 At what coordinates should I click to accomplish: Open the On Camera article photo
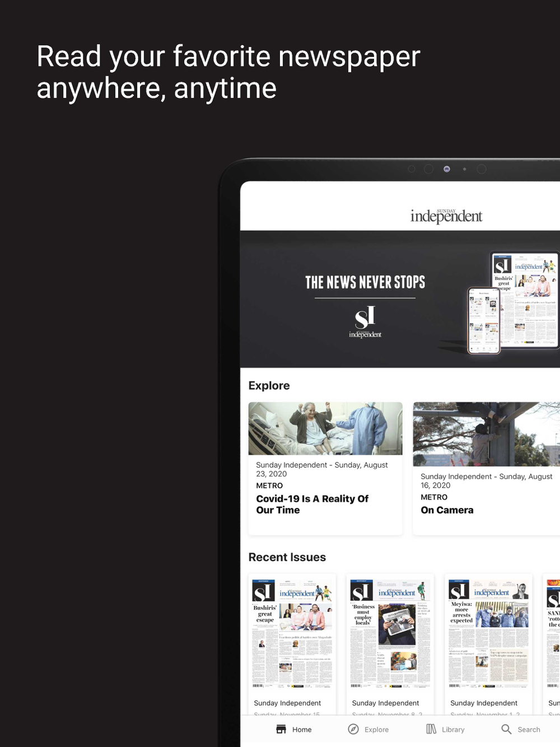[486, 434]
